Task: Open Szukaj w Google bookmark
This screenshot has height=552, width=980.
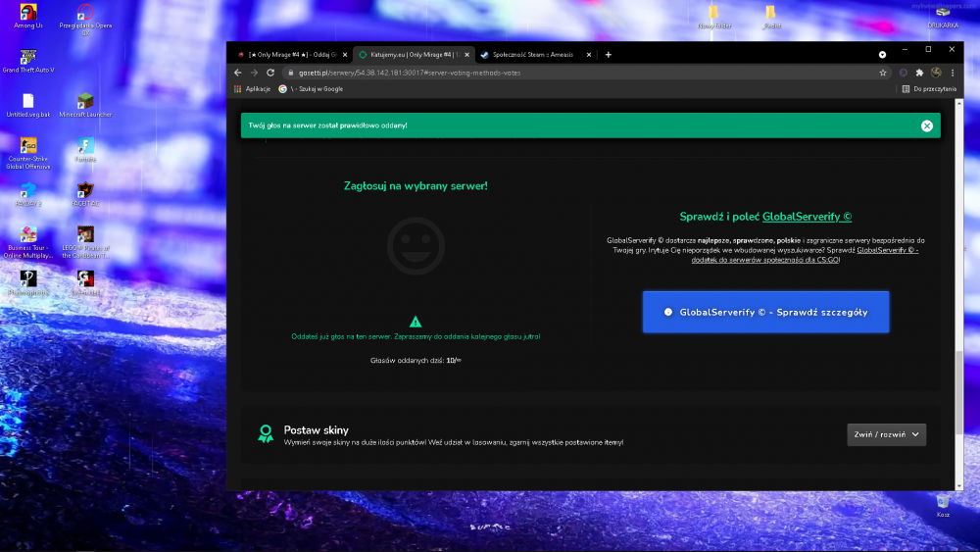Action: coord(311,89)
